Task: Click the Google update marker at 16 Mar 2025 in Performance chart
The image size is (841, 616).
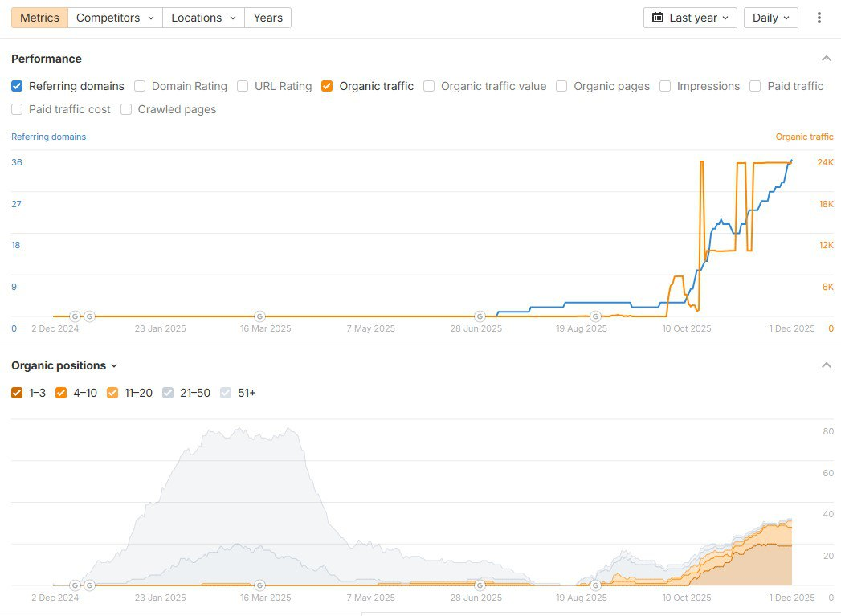Action: pyautogui.click(x=259, y=316)
